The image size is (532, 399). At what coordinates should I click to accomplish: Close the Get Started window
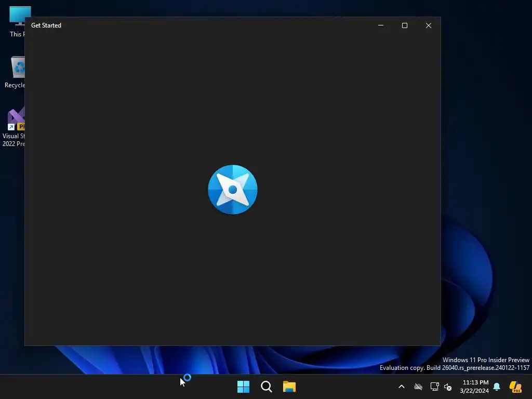coord(429,25)
